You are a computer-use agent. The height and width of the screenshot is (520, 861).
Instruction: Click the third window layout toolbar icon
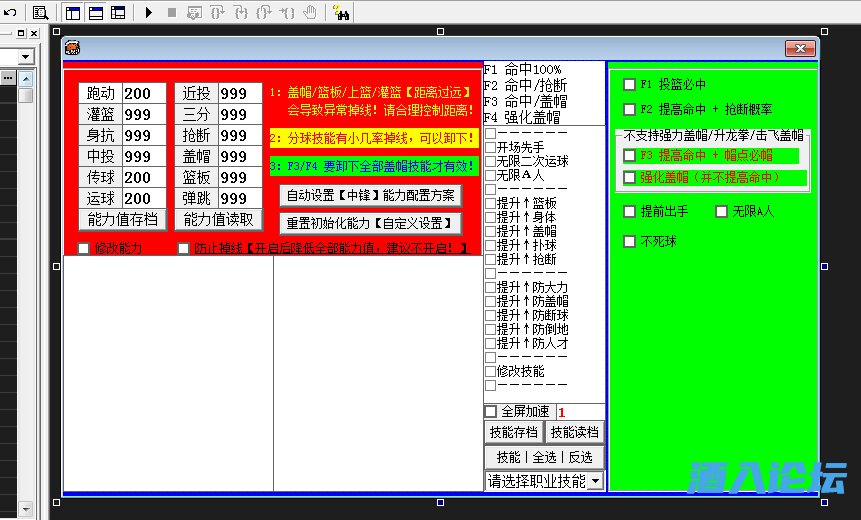coord(118,13)
